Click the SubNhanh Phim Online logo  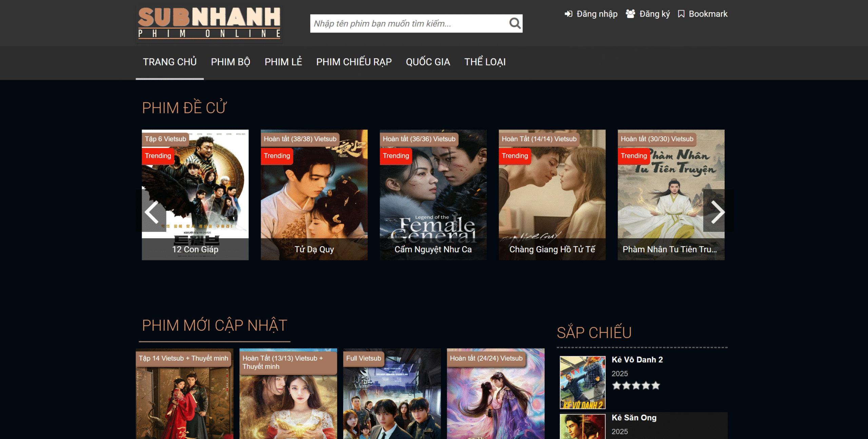pos(209,23)
